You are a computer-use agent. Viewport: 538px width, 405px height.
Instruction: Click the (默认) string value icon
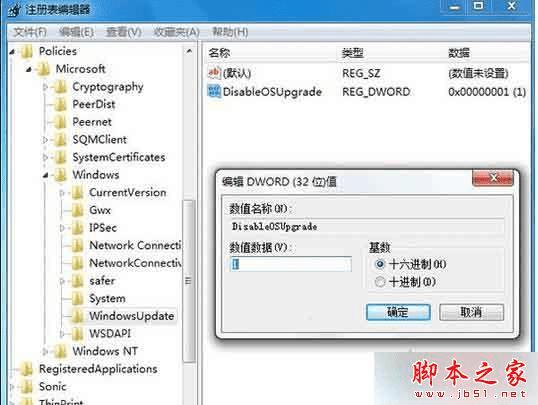(x=214, y=73)
